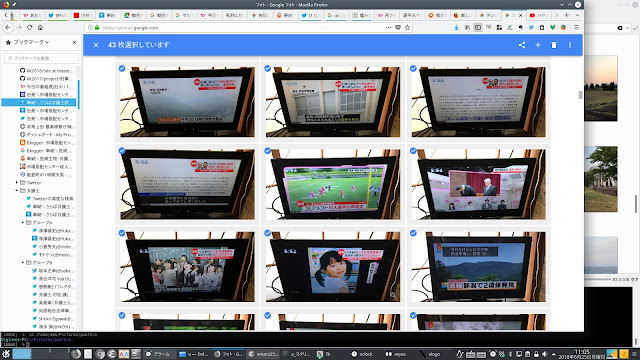Go back one page in Firefox

[8, 27]
